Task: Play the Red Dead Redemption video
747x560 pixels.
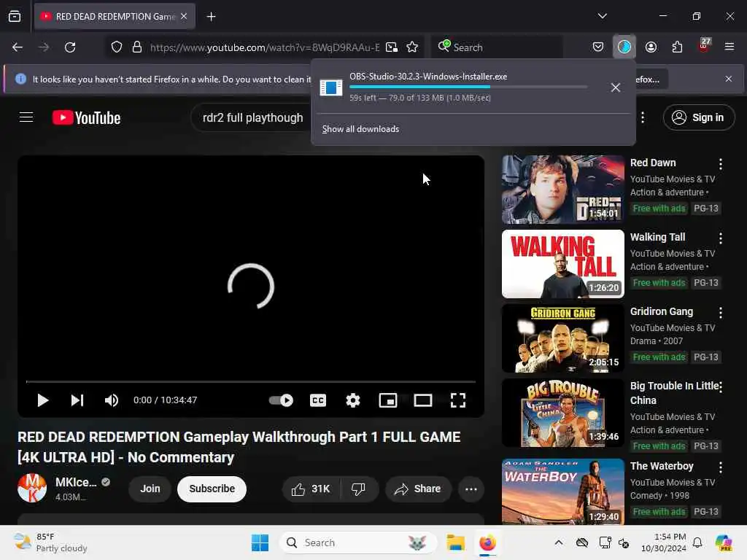Action: (43, 400)
